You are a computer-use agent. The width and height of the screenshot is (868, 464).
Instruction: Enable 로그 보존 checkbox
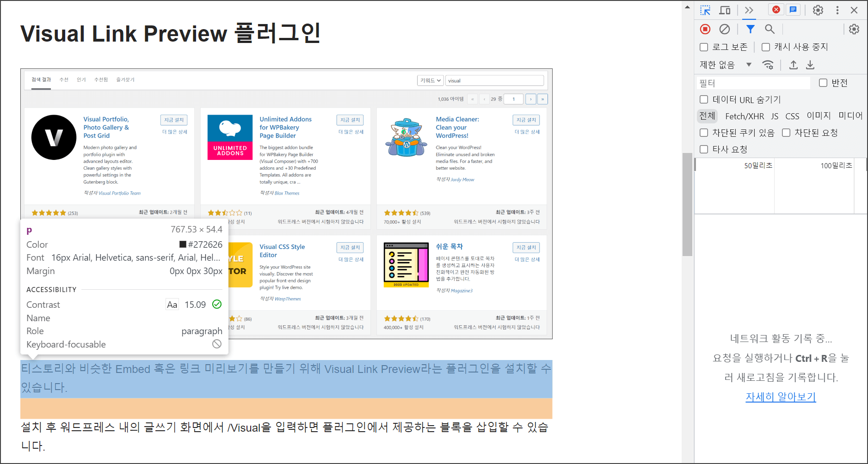(x=704, y=47)
